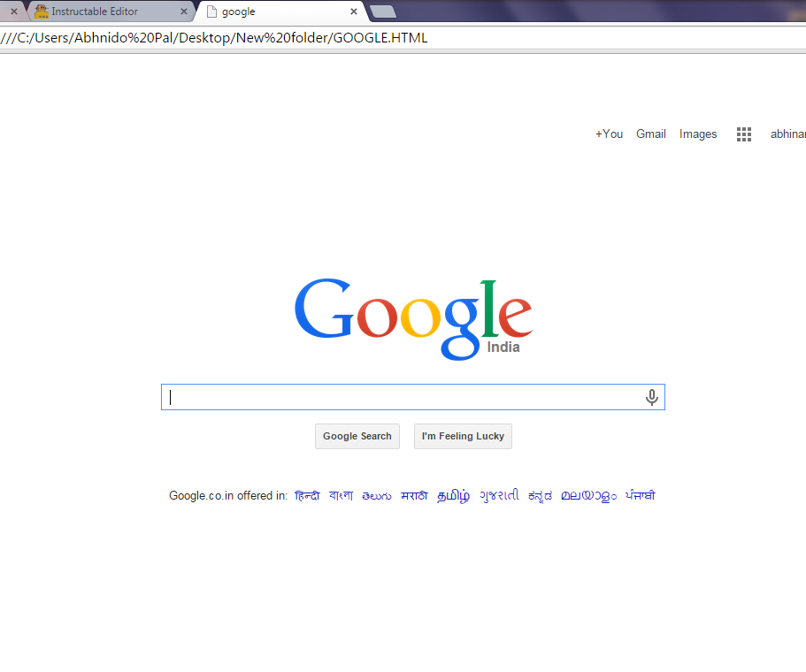This screenshot has height=672, width=806.
Task: Click the google tab page icon
Action: 211,11
